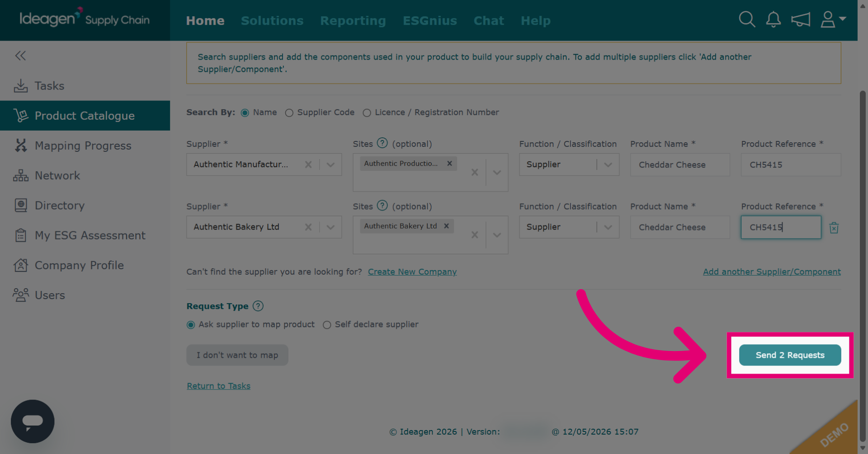
Task: Open Network in the sidebar
Action: [85, 176]
